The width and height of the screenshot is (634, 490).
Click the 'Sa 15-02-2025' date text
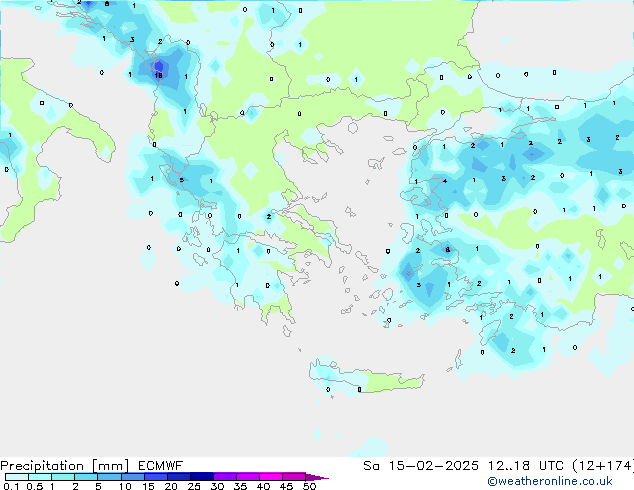pos(421,466)
